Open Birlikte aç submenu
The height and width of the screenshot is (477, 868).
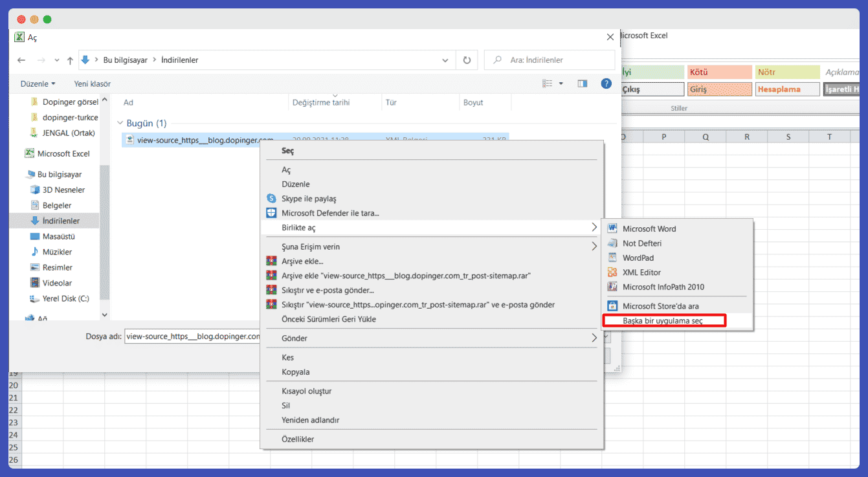pos(432,228)
